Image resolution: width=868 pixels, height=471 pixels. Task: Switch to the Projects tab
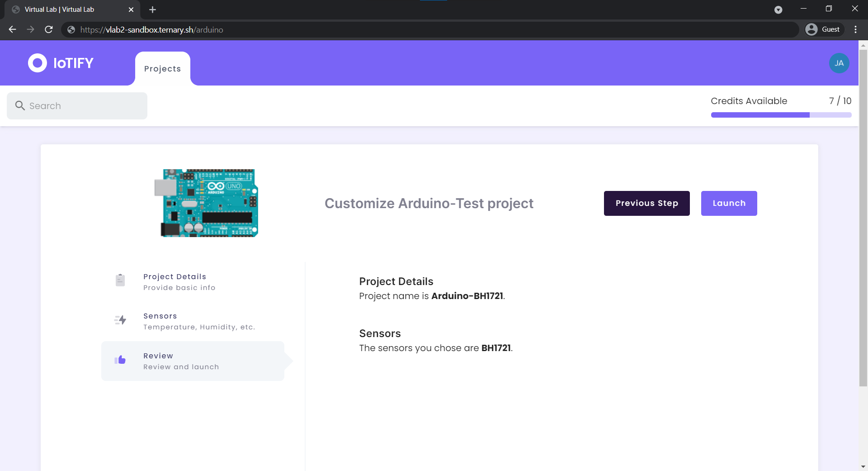162,69
